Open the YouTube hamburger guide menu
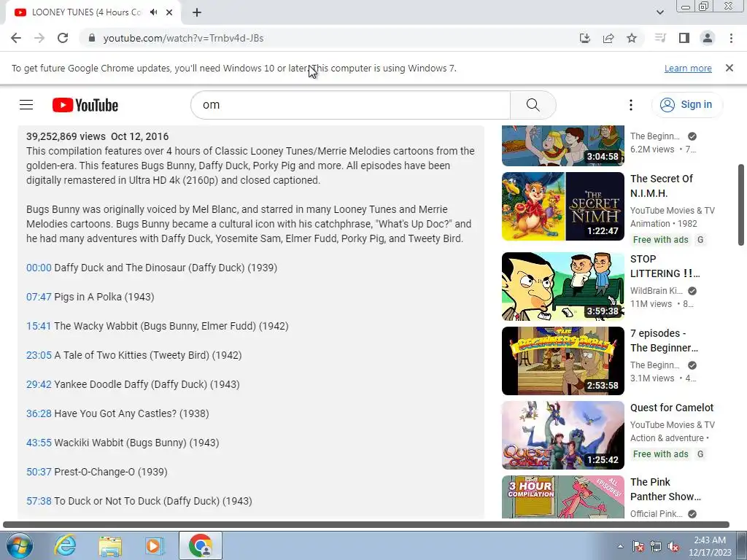The image size is (747, 560). (26, 105)
